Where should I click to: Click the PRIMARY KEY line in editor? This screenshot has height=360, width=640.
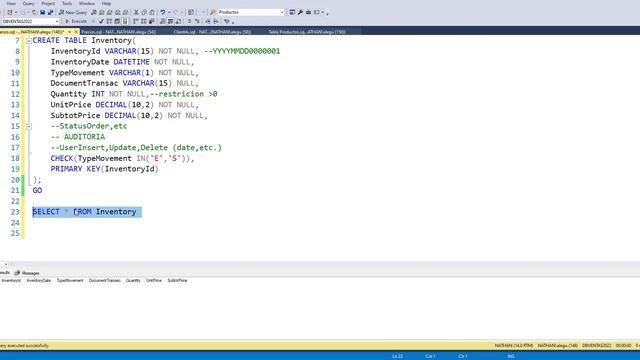tap(104, 169)
